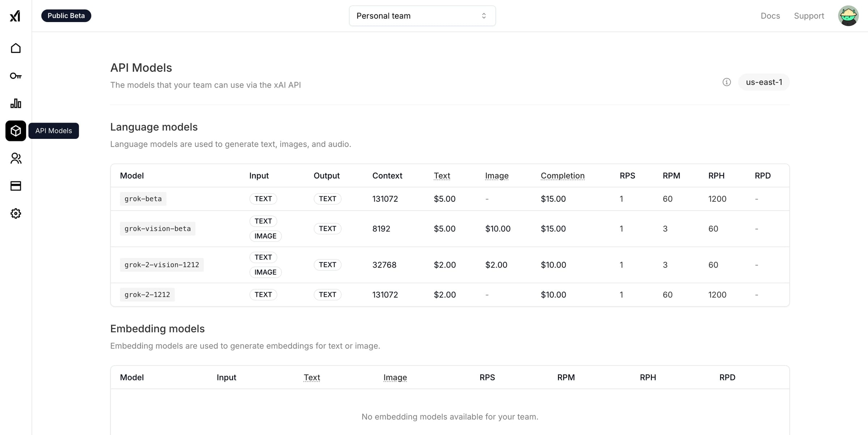The image size is (868, 435).
Task: Click the grok-vision-beta model name
Action: click(x=157, y=229)
